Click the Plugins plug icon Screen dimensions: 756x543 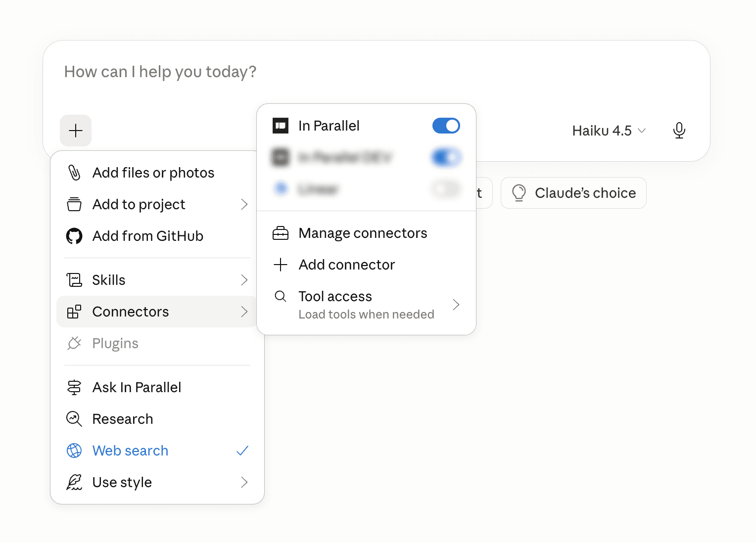pos(74,343)
